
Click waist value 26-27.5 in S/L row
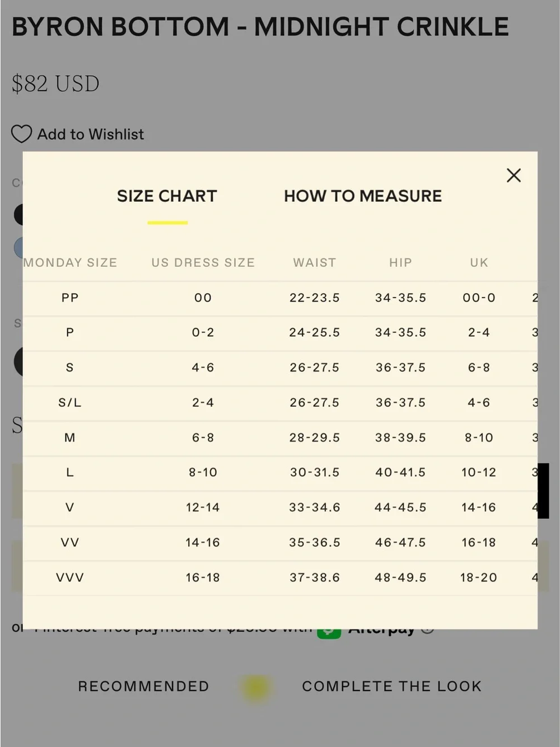pos(315,403)
